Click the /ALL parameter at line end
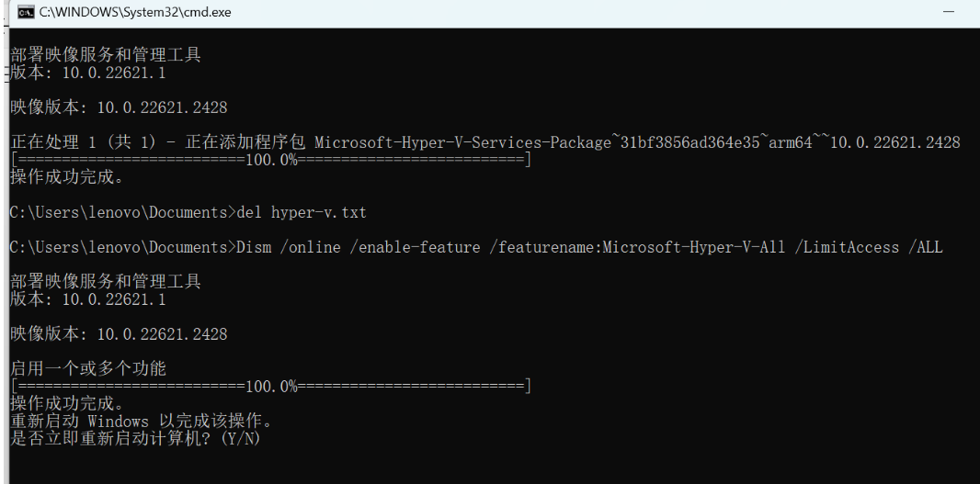Viewport: 980px width, 484px height. click(926, 247)
